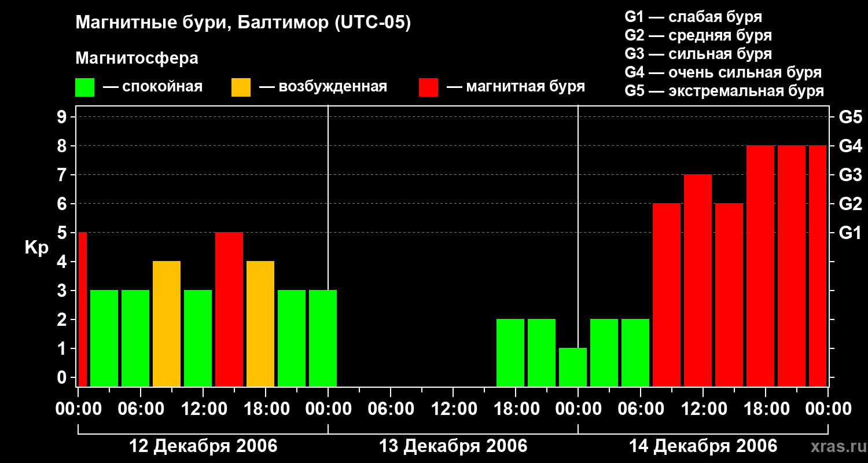This screenshot has width=868, height=463.
Task: Click the first red Kp 6 bar on 14 December
Action: pos(667,295)
